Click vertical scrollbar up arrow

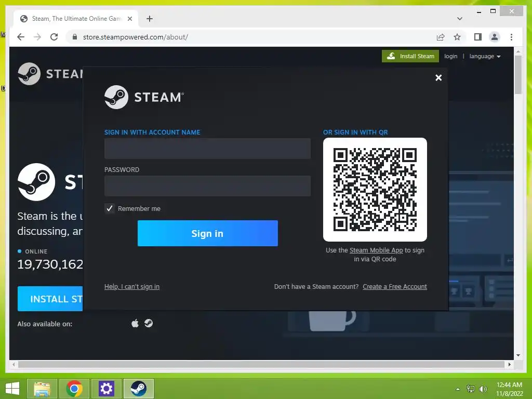click(518, 51)
